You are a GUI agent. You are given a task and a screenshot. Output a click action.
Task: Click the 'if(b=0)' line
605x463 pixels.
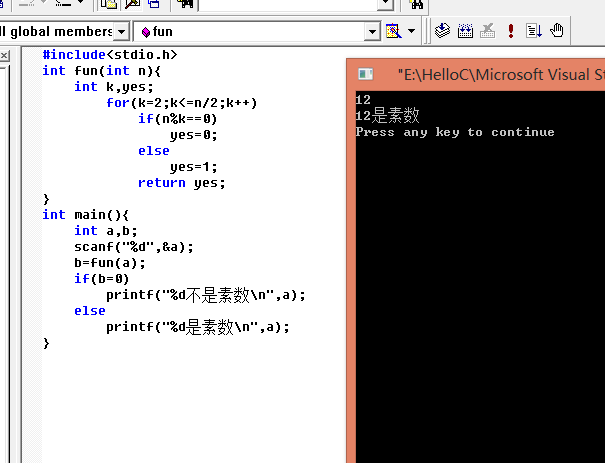pos(102,279)
